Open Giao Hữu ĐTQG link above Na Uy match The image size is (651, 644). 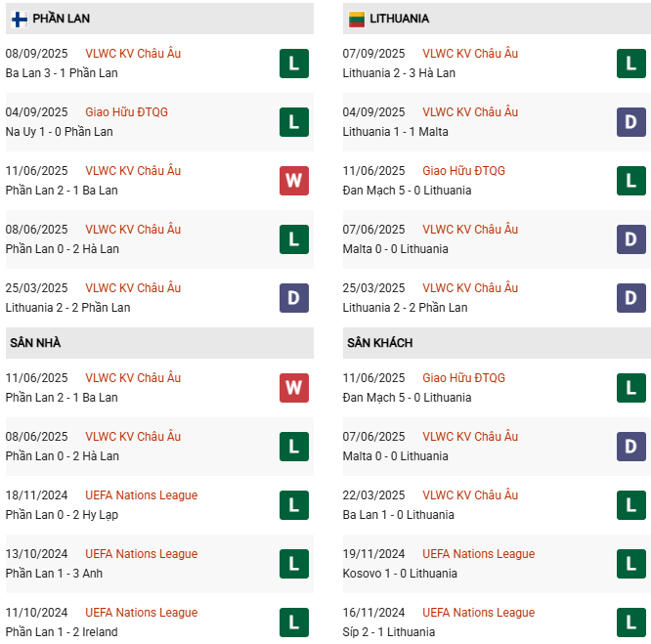click(126, 112)
